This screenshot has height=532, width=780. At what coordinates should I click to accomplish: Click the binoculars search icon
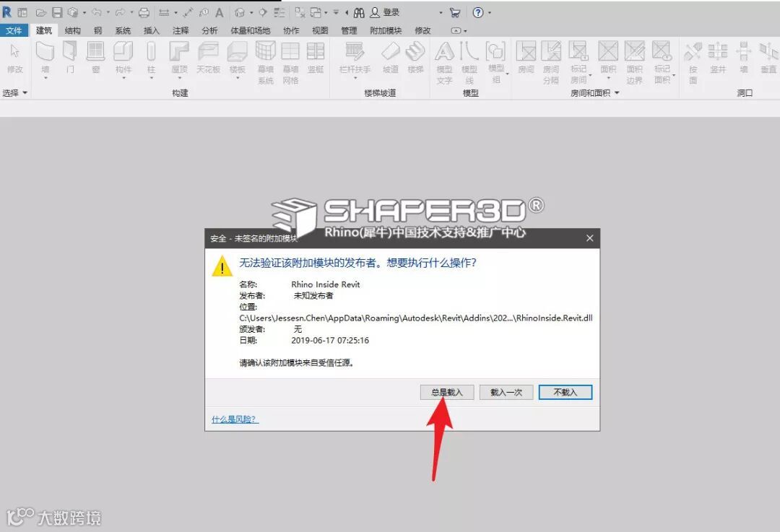tap(359, 12)
